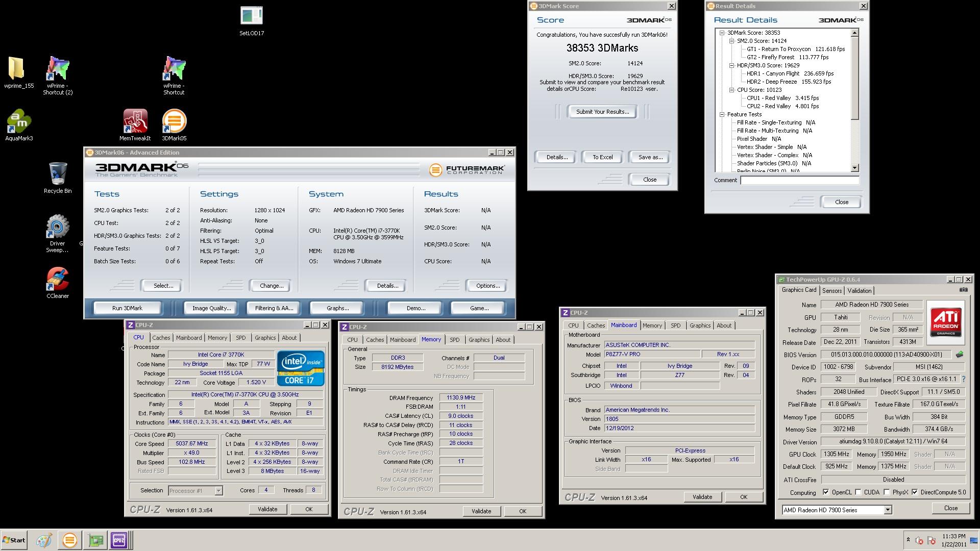980x551 pixels.
Task: Open the Graphics tab in CPU-Z CPU window
Action: click(265, 338)
